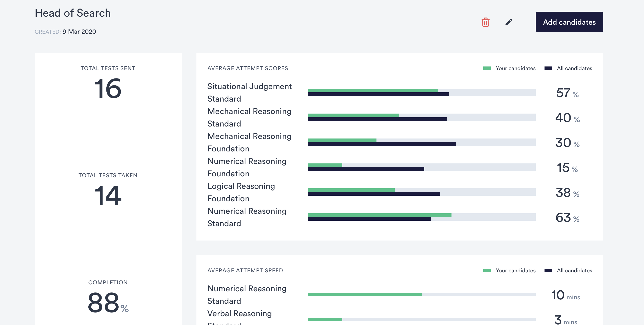Click the Total Tests Sent count 16

tap(108, 88)
